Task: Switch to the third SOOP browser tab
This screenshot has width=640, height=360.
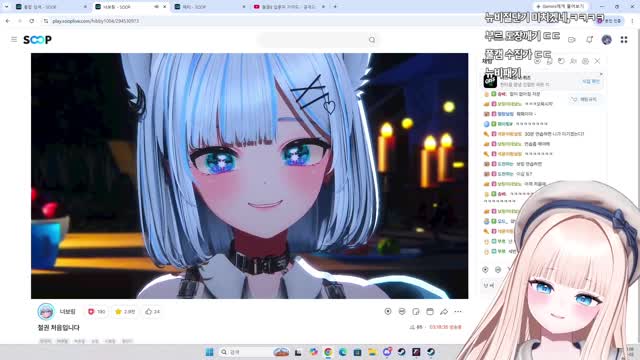Action: (210, 7)
